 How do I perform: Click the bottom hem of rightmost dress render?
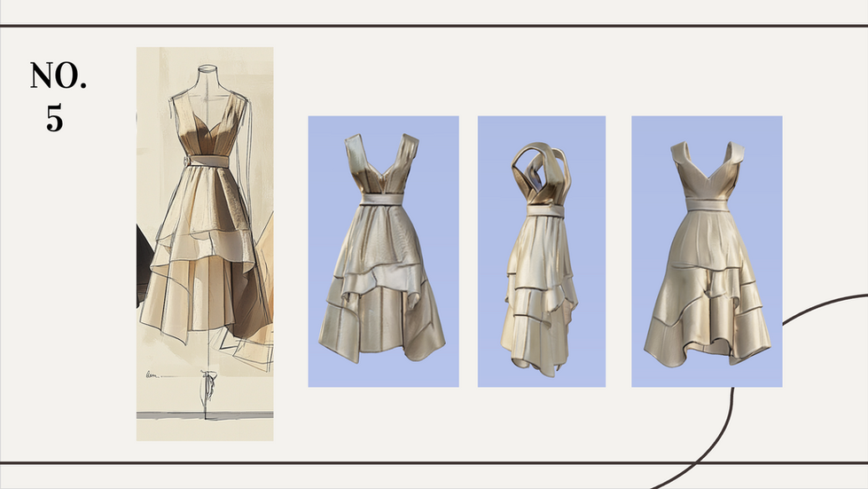[x=708, y=349]
